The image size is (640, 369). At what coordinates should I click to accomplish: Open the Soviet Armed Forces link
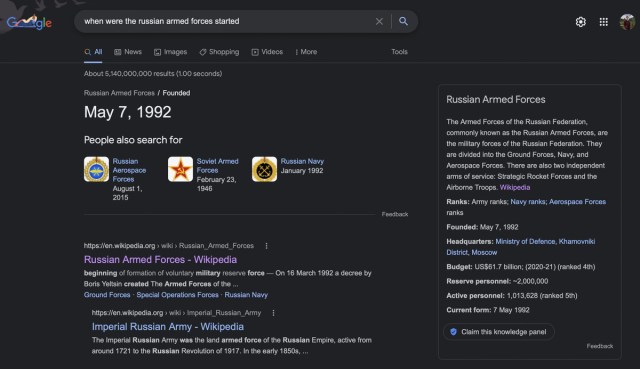(217, 166)
